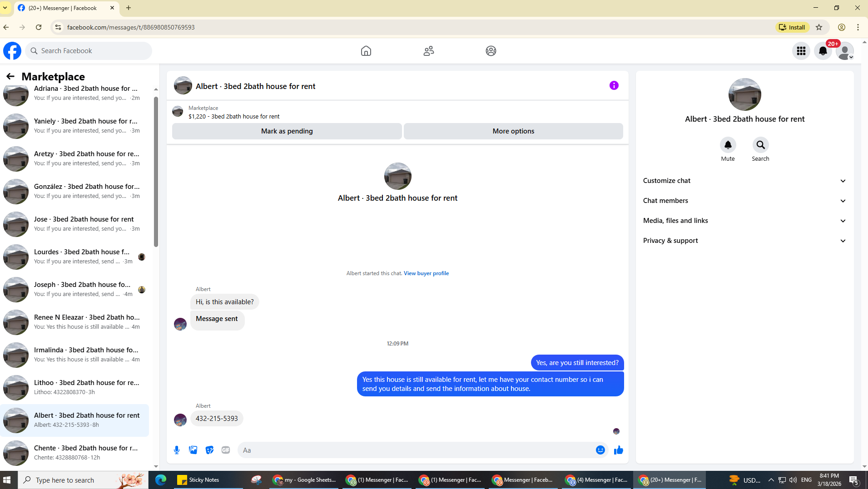This screenshot has width=868, height=489.
Task: Click the browser address bar URL
Action: [131, 27]
